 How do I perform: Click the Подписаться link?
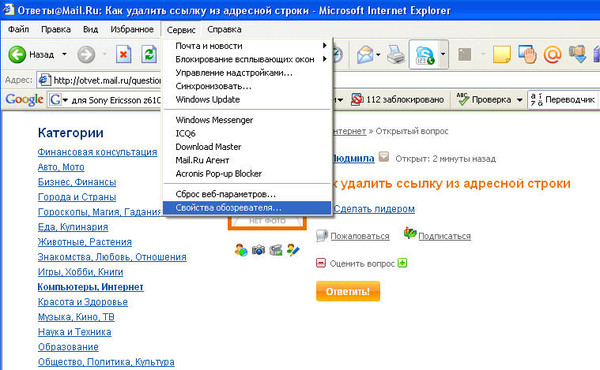point(444,236)
